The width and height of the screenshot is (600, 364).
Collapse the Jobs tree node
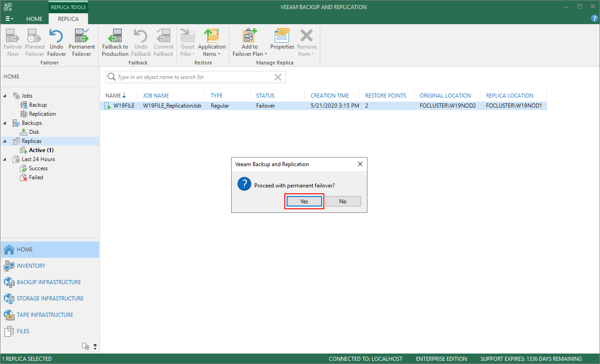[x=5, y=96]
